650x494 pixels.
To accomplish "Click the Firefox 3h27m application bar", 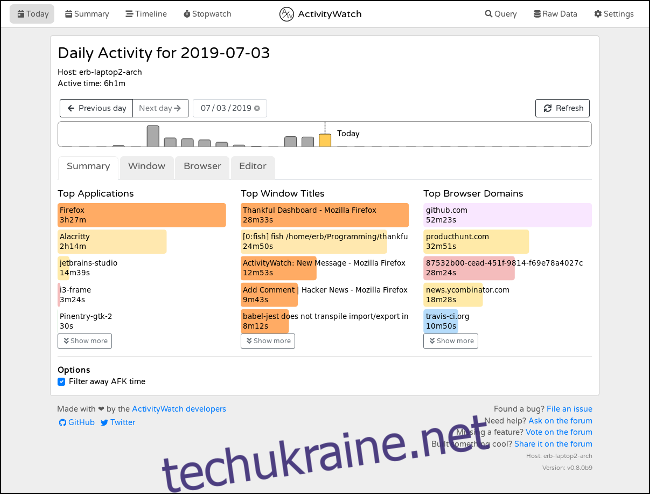I will tap(142, 215).
